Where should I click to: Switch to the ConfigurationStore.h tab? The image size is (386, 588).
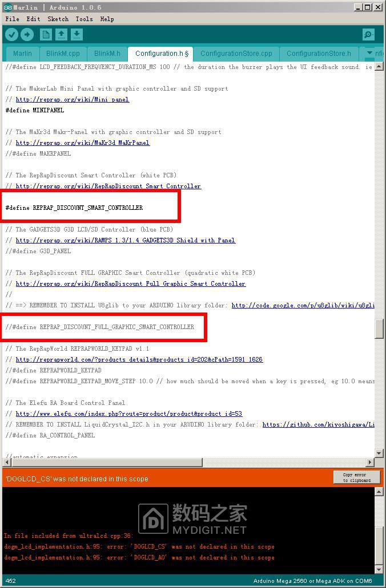[x=319, y=54]
